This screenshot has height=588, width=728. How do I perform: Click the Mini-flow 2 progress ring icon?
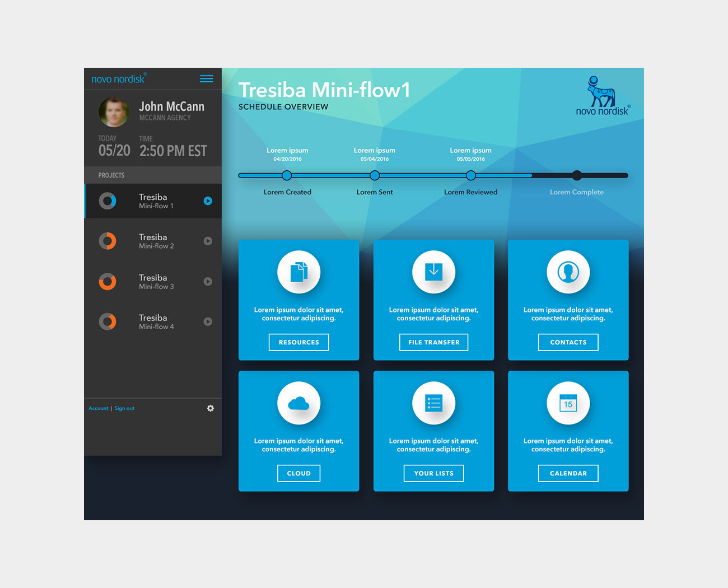click(108, 241)
